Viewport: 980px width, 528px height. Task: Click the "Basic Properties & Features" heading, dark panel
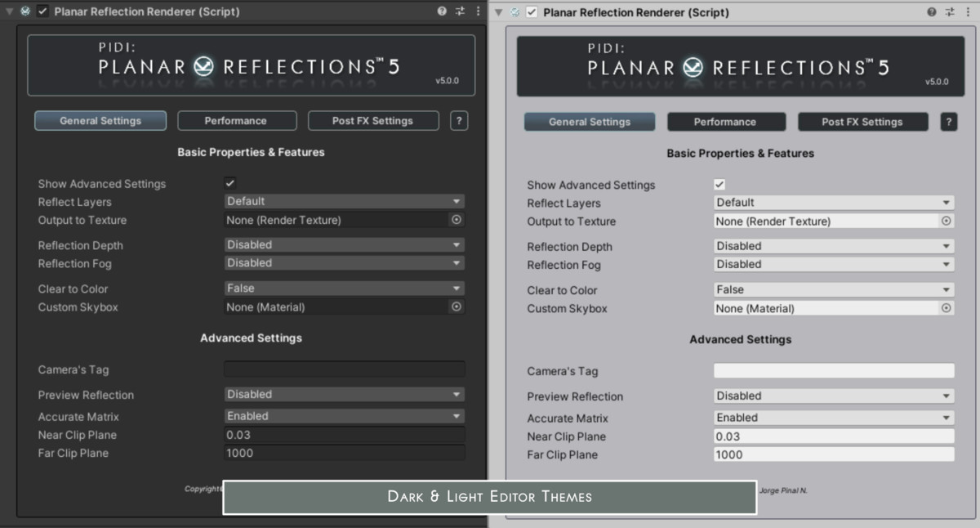[251, 152]
